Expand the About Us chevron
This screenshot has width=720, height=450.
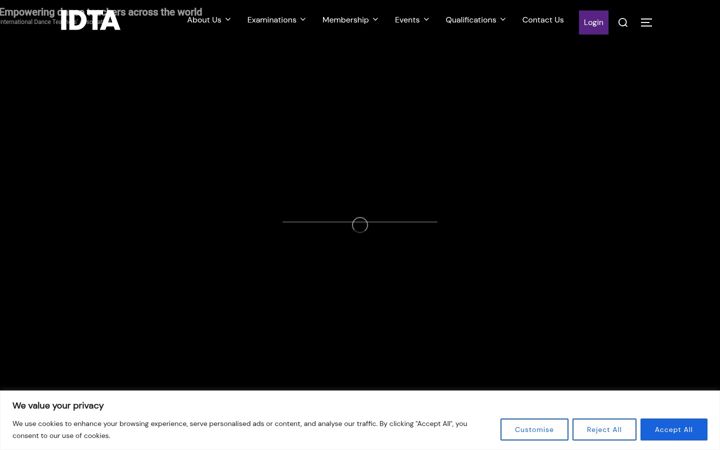pyautogui.click(x=228, y=19)
